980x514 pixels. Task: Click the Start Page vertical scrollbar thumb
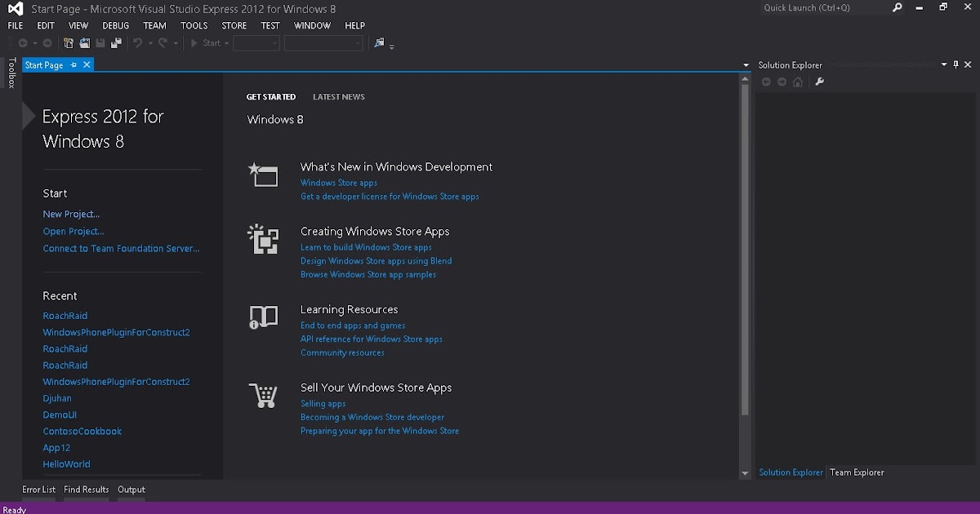pos(745,249)
